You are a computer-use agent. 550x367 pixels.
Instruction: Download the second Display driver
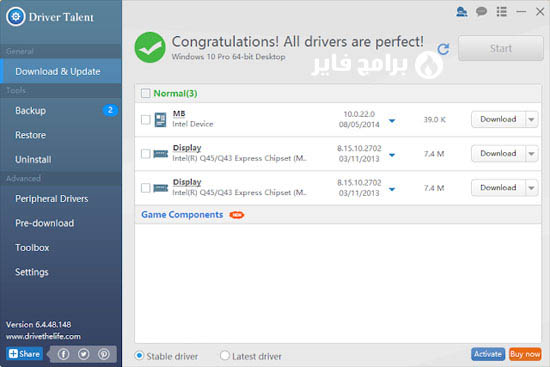coord(498,188)
